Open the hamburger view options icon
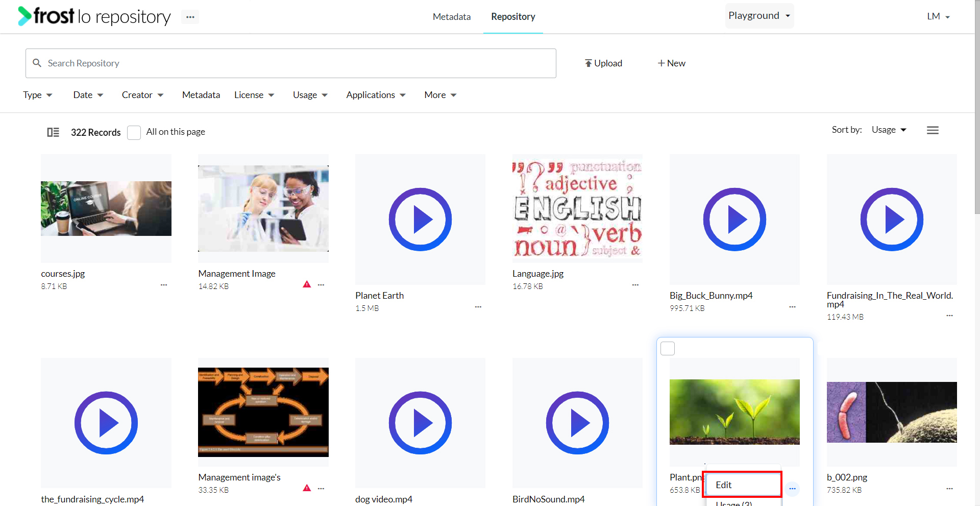This screenshot has width=980, height=506. 933,130
